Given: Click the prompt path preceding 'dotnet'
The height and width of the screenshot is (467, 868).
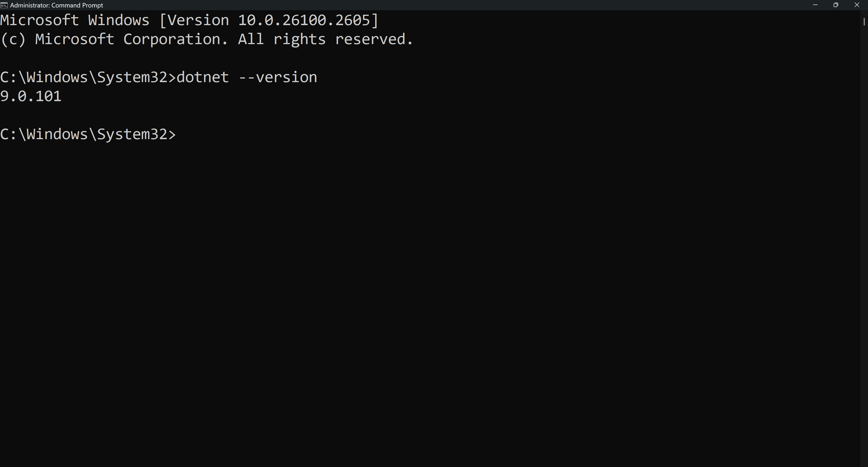Looking at the screenshot, I should [x=88, y=77].
